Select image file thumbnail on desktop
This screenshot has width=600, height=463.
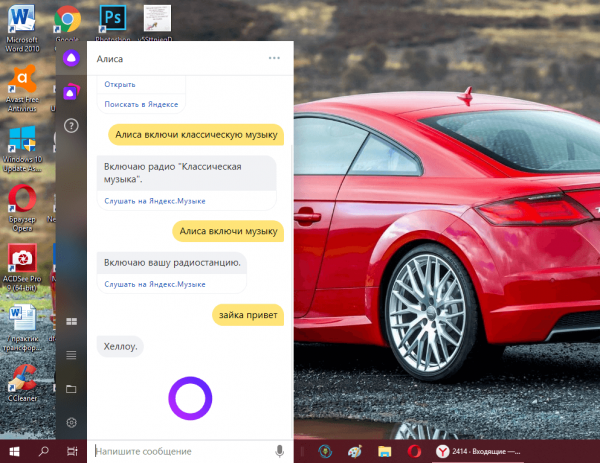pos(157,23)
